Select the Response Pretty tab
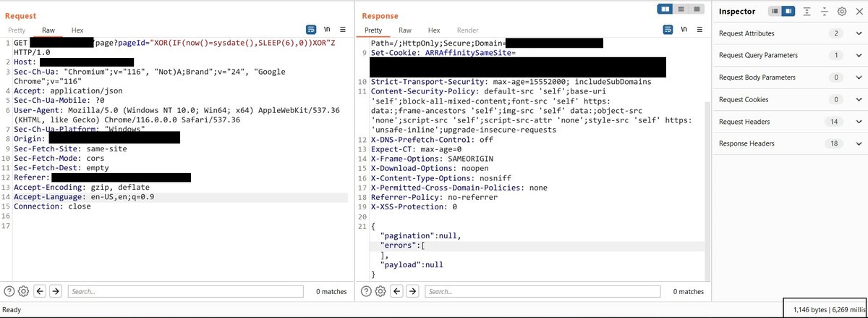This screenshot has width=868, height=318. tap(373, 30)
